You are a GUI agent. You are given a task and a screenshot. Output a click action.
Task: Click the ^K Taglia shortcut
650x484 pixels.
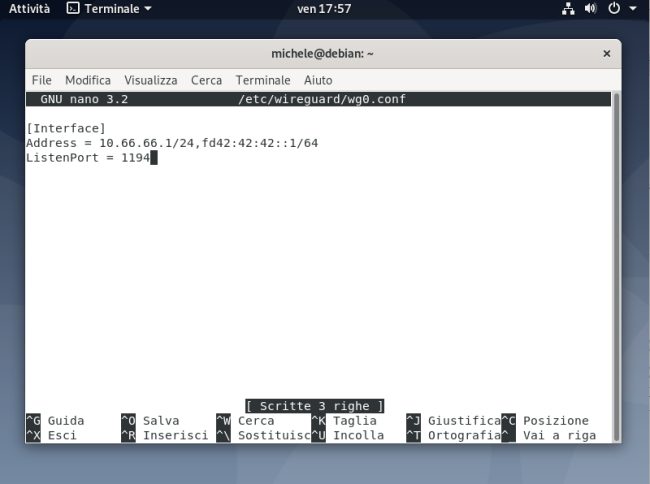point(344,421)
